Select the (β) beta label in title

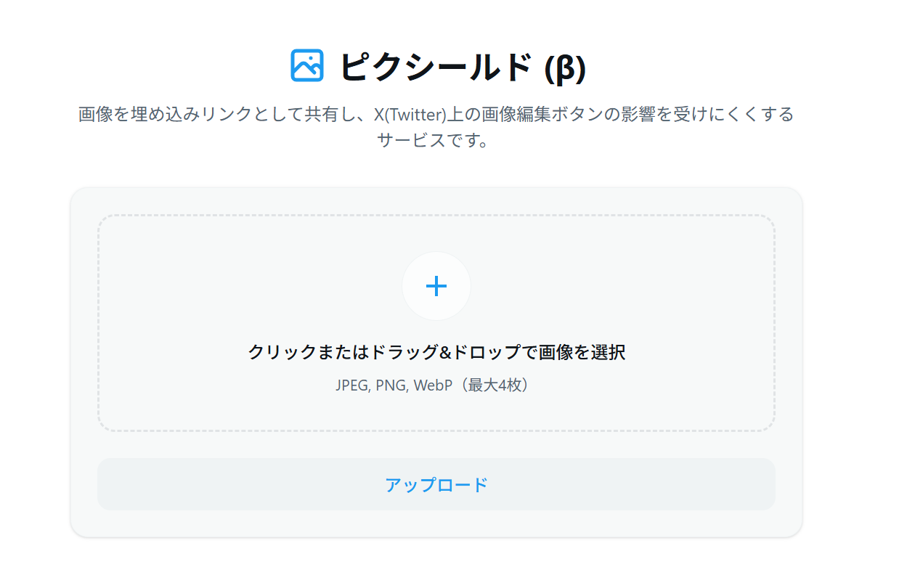565,68
